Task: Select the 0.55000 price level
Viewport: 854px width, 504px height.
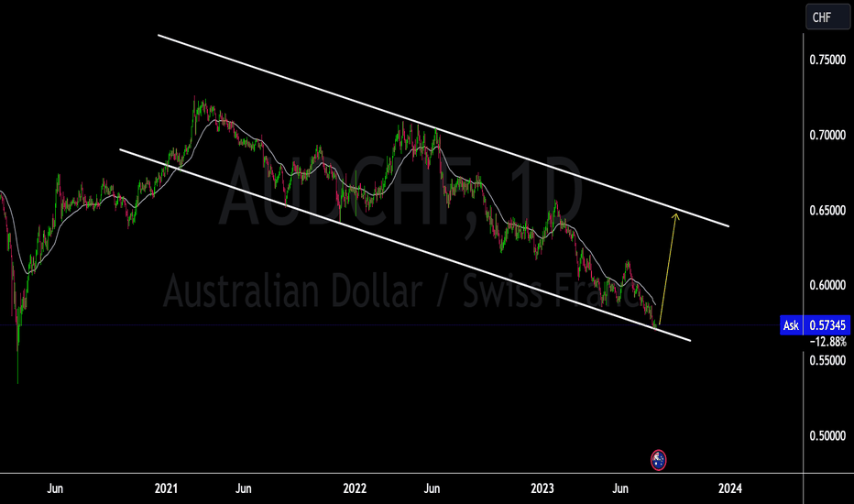Action: [827, 360]
